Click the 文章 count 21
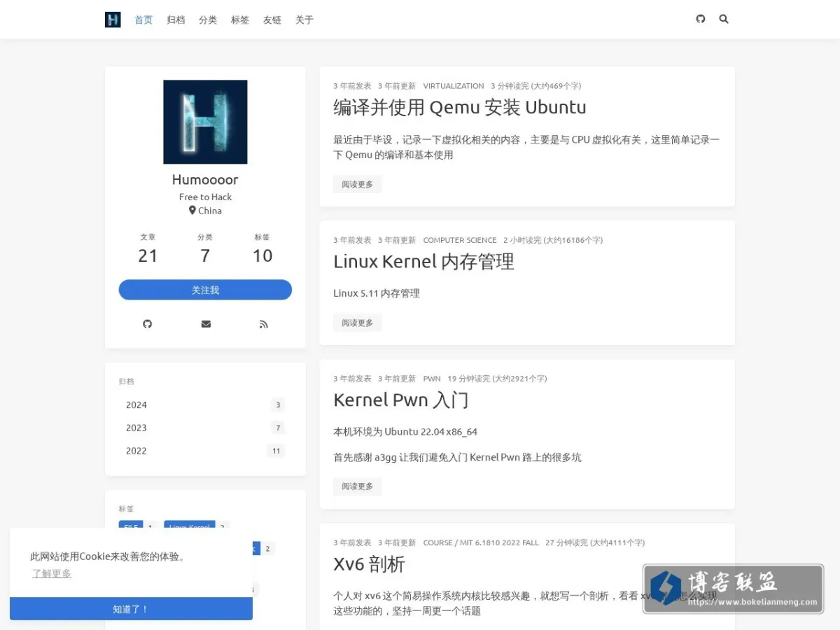The image size is (840, 630). click(148, 255)
